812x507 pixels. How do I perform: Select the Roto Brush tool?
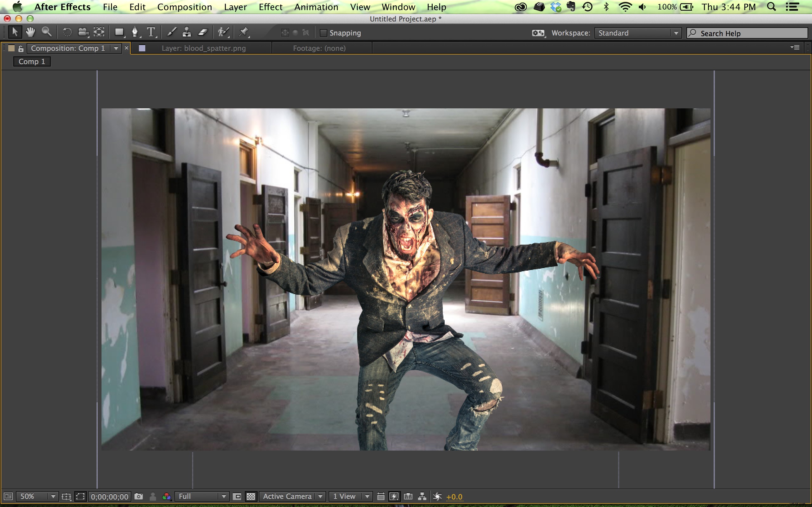click(x=223, y=32)
